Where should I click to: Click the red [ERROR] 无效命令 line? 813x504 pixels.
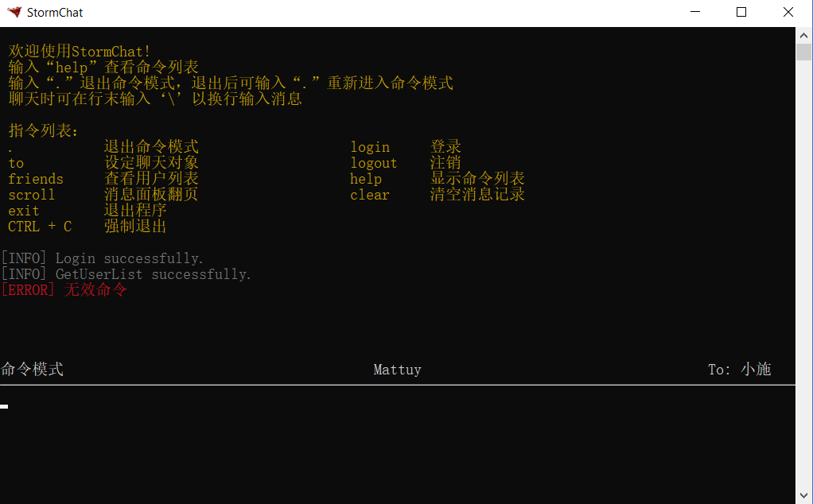pyautogui.click(x=64, y=290)
